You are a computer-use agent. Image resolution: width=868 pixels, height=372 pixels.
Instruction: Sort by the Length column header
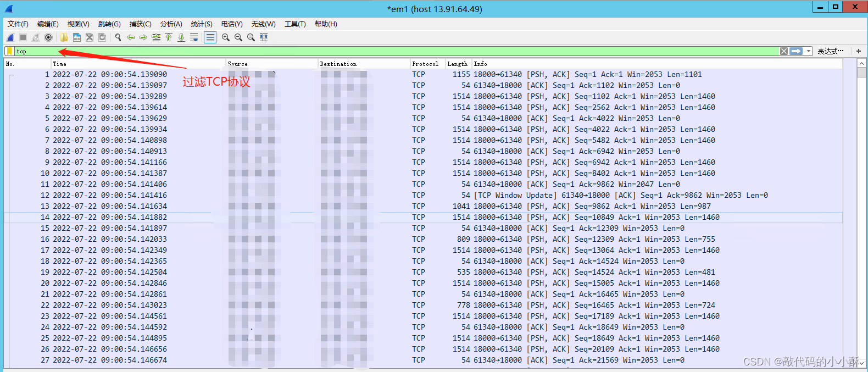tap(459, 64)
